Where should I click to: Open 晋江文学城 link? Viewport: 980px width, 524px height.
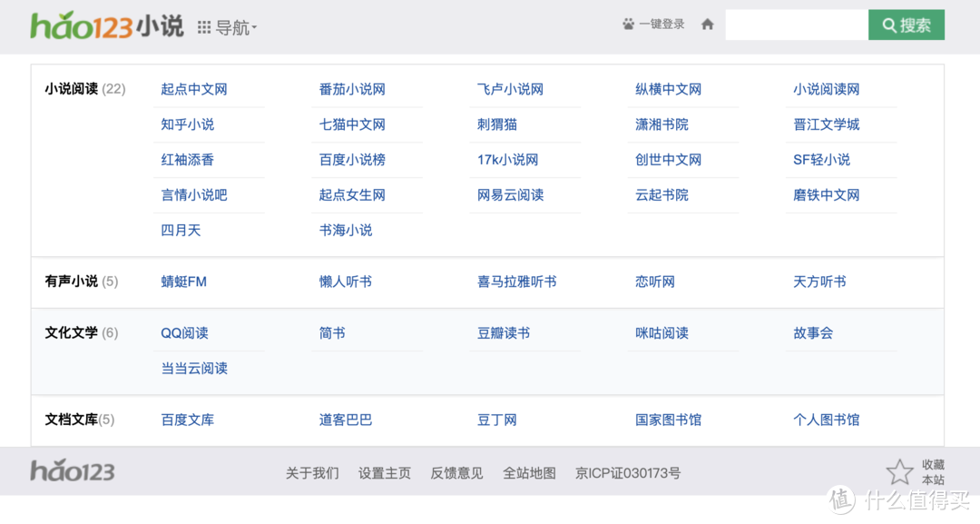[x=827, y=124]
